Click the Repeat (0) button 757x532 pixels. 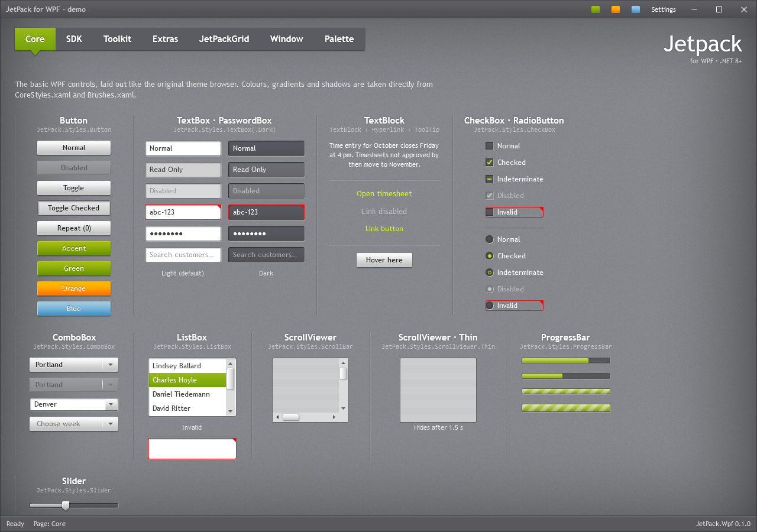[74, 228]
